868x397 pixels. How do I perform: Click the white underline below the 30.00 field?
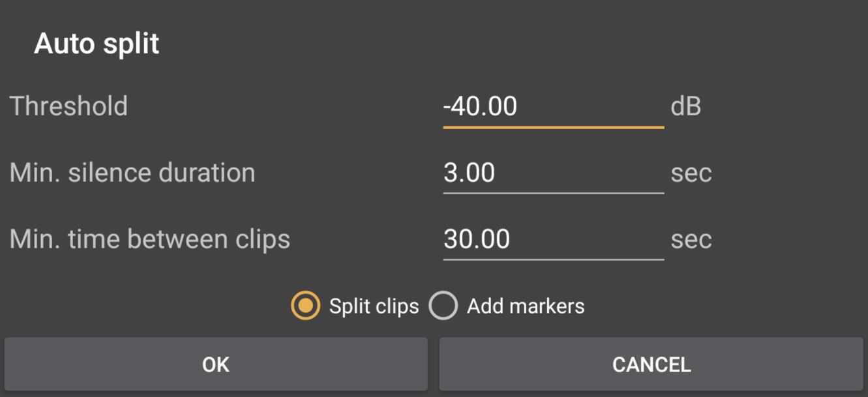click(553, 259)
